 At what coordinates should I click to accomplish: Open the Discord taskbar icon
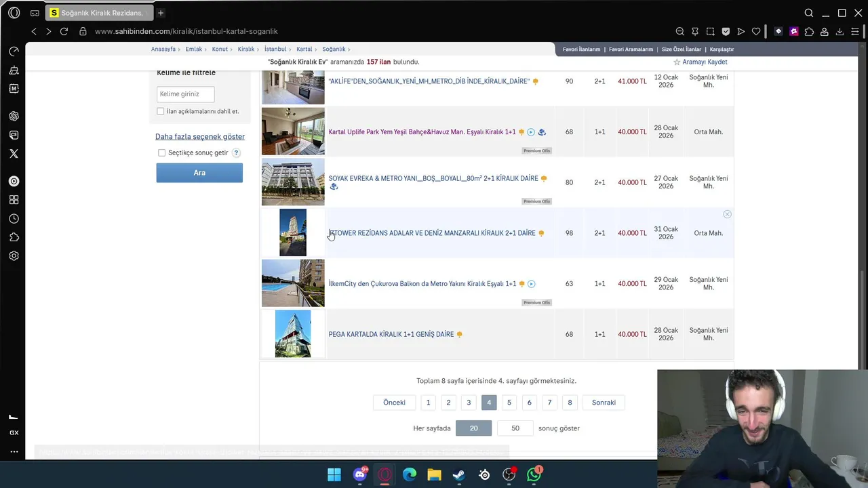360,474
